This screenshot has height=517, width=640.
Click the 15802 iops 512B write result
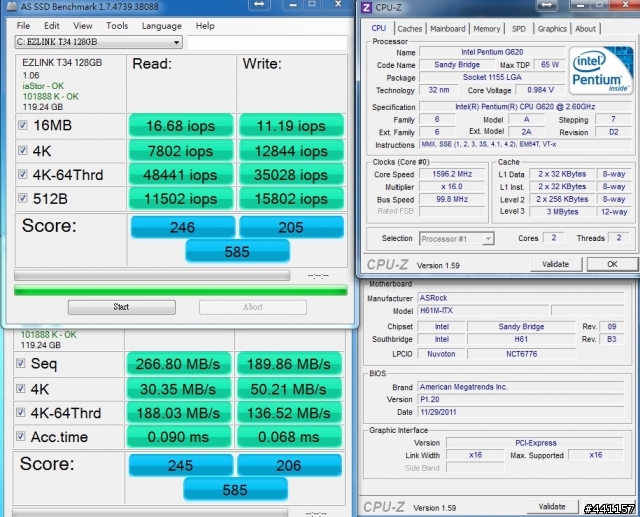[291, 199]
